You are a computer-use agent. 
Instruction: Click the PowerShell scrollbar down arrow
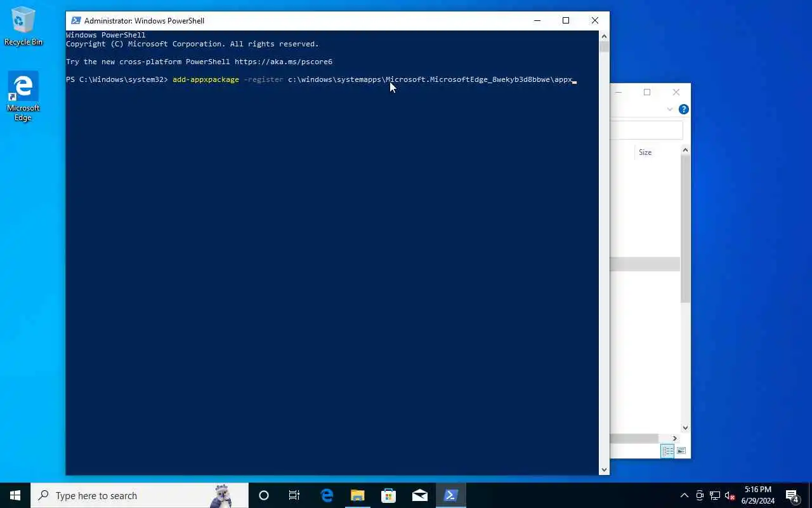click(x=604, y=470)
